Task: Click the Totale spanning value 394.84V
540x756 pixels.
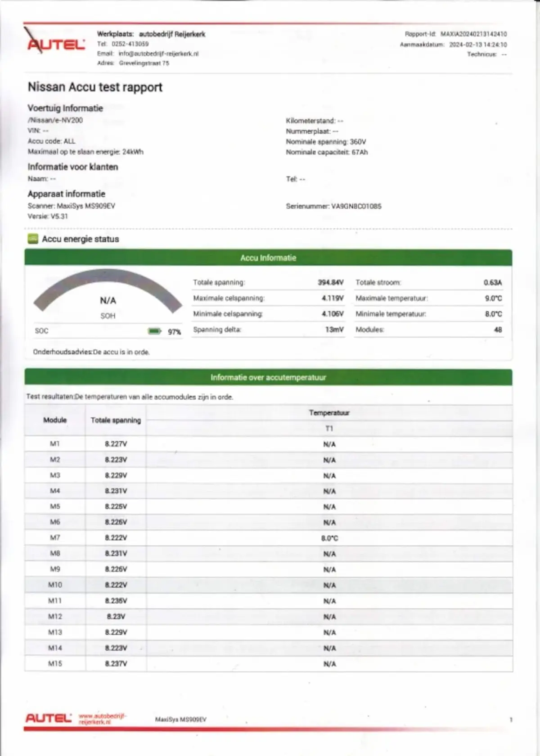Action: point(331,282)
